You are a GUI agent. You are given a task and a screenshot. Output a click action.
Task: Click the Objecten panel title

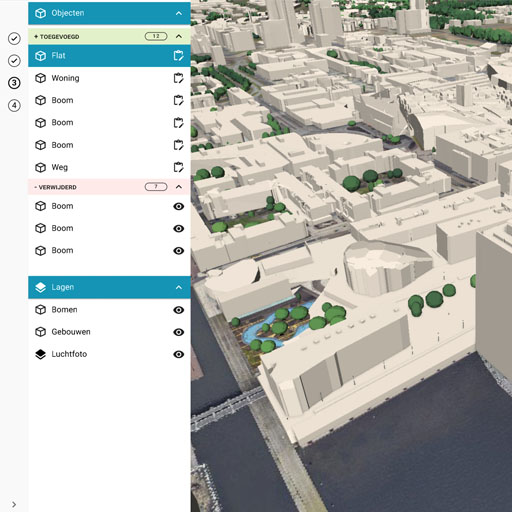68,13
